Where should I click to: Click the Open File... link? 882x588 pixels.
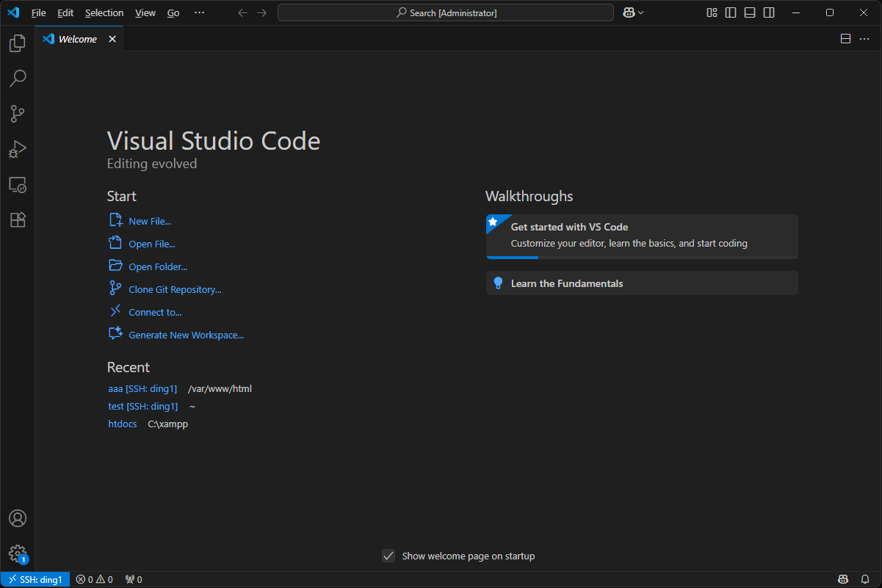tap(152, 244)
